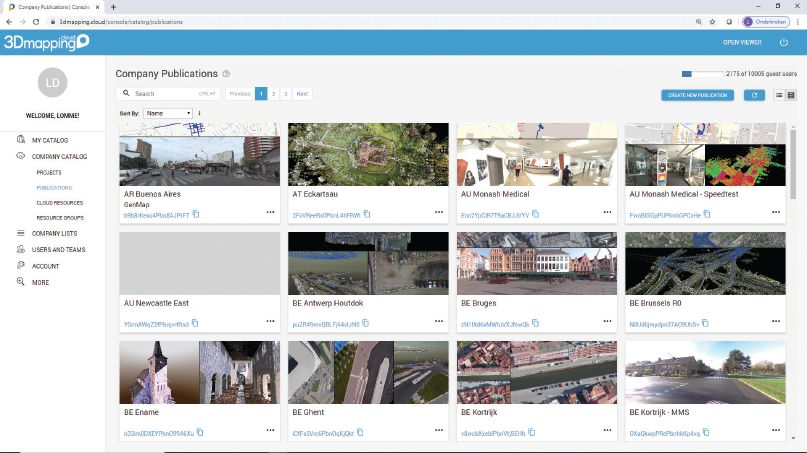Copy the AR Buenos Aires publication ID
The width and height of the screenshot is (807, 453).
[196, 214]
